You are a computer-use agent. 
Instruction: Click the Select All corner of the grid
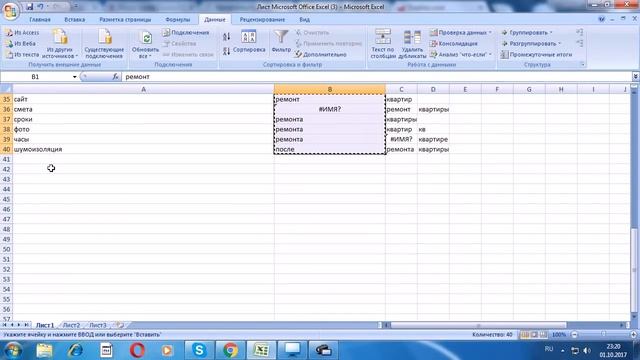(x=6, y=89)
